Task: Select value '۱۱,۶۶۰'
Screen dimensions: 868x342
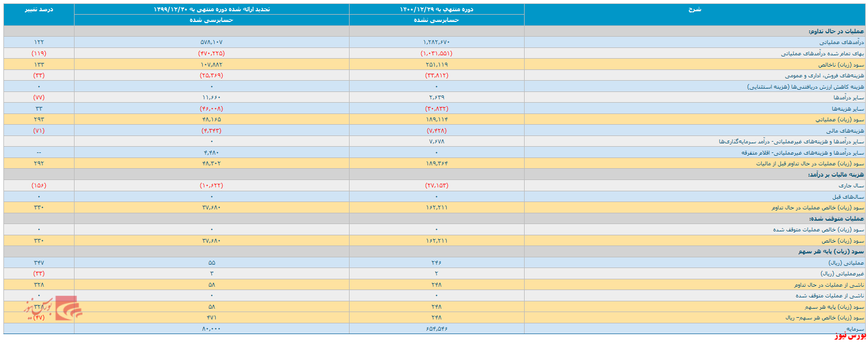Action: click(212, 97)
